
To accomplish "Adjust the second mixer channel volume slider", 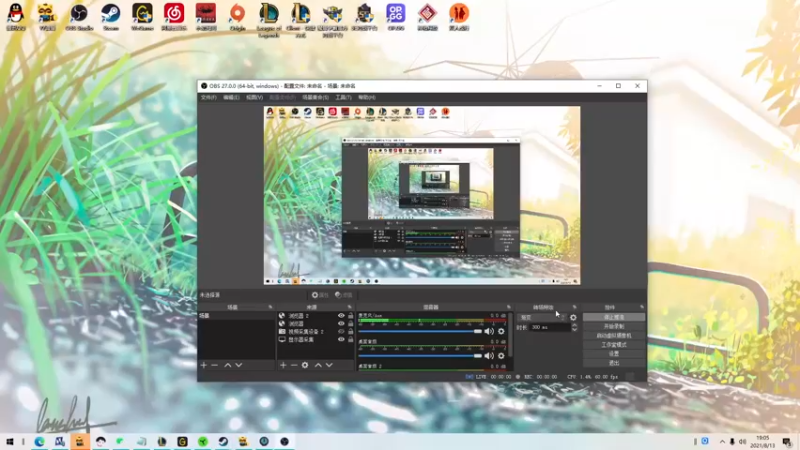I will point(420,356).
